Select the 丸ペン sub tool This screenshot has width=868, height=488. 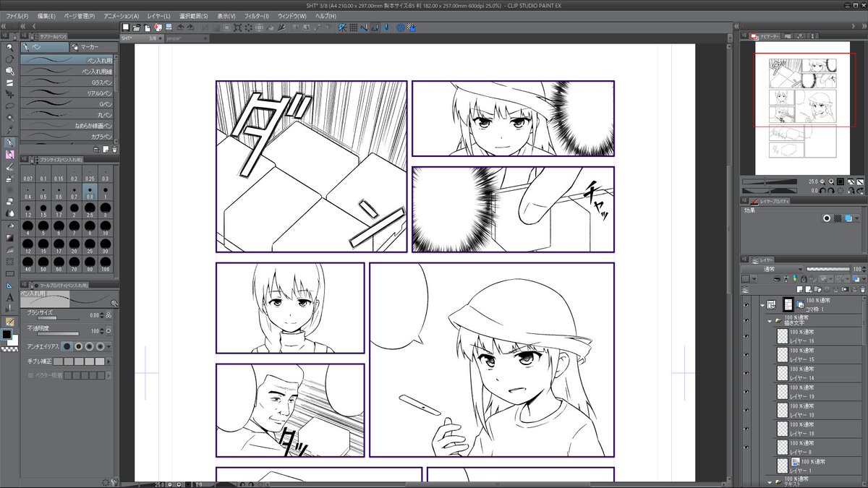[67, 114]
